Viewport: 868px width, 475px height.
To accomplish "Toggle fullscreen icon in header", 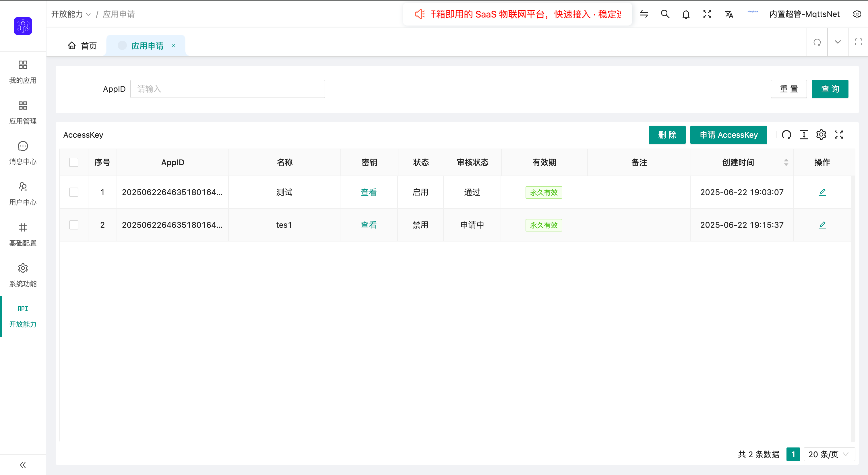I will click(707, 14).
